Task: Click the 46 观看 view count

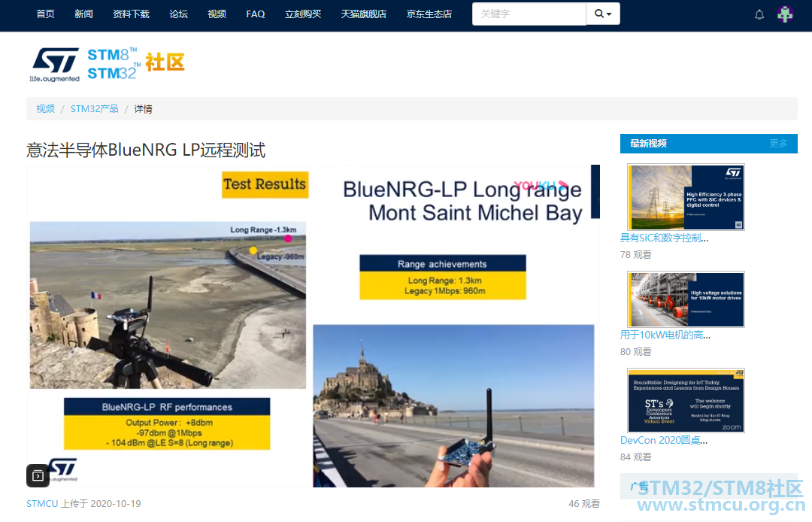Action: (x=584, y=503)
